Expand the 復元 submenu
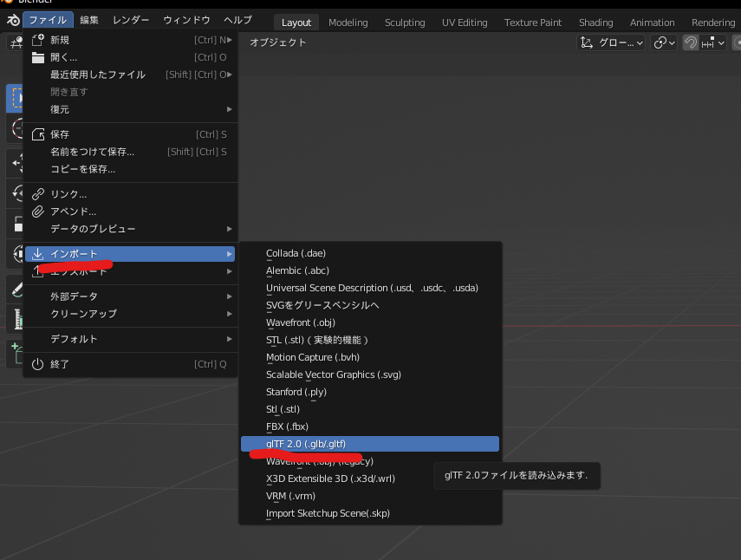 coord(130,109)
